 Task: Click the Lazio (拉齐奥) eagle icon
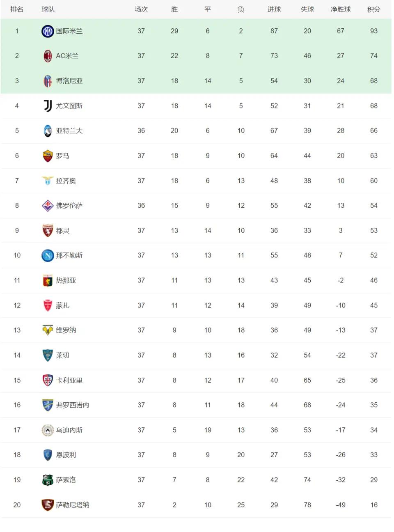(x=48, y=181)
